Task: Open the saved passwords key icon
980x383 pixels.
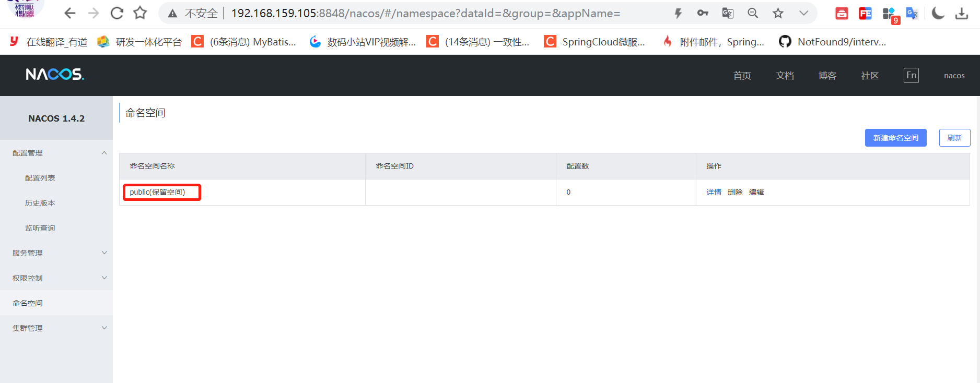Action: tap(703, 13)
